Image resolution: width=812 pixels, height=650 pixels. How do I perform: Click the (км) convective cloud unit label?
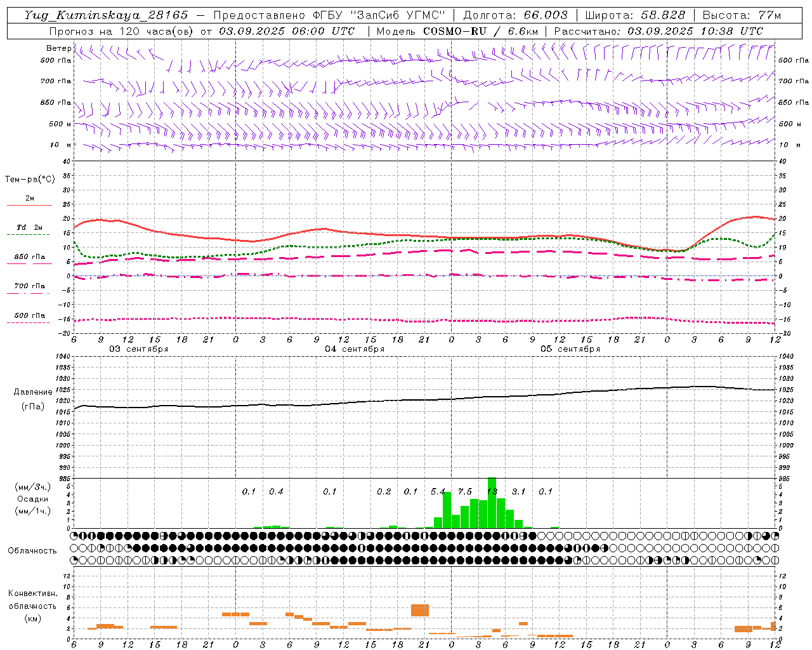[33, 618]
